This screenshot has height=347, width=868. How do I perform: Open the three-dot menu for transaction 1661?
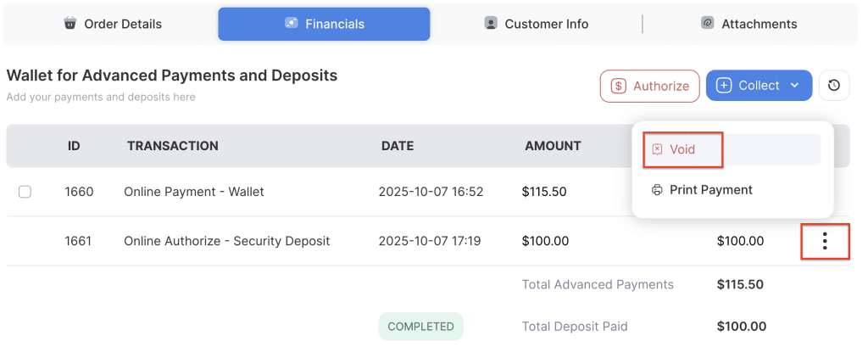(x=824, y=242)
